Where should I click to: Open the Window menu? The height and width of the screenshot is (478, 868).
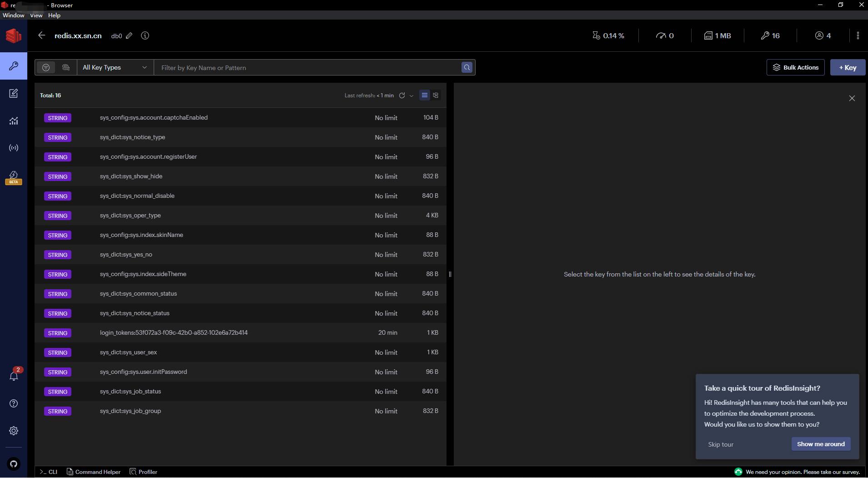click(x=14, y=15)
